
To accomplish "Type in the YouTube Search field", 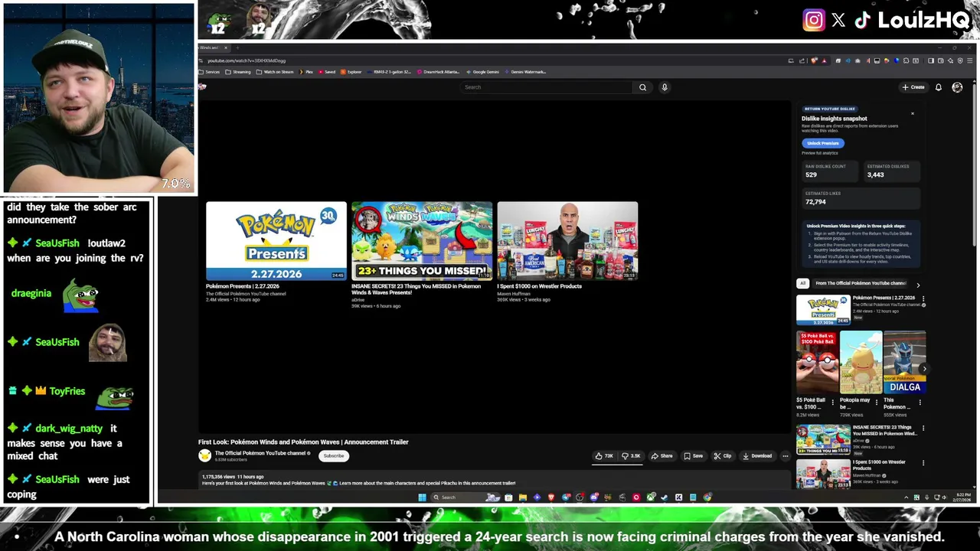I will point(547,87).
